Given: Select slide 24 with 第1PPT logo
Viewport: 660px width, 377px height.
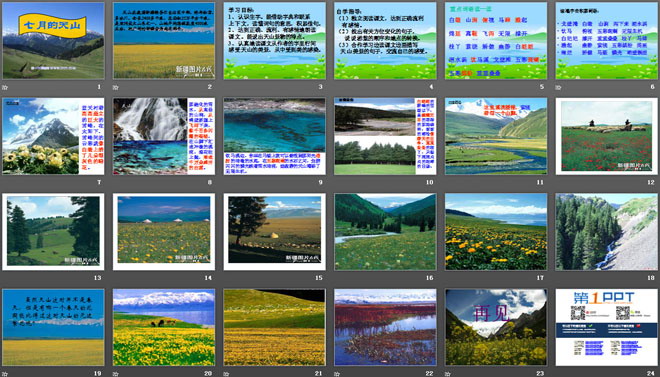Looking at the screenshot, I should pos(607,327).
